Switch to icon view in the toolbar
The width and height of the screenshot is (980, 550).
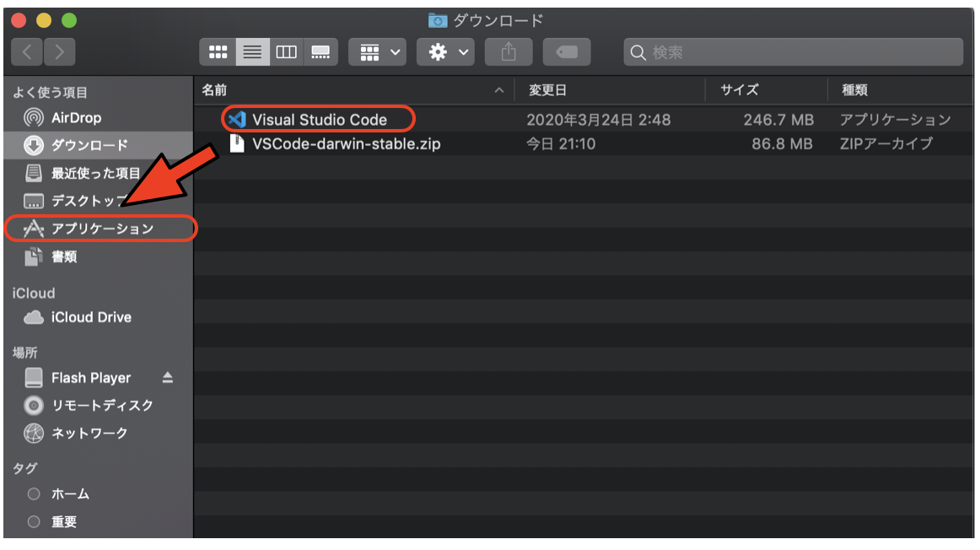pyautogui.click(x=218, y=51)
